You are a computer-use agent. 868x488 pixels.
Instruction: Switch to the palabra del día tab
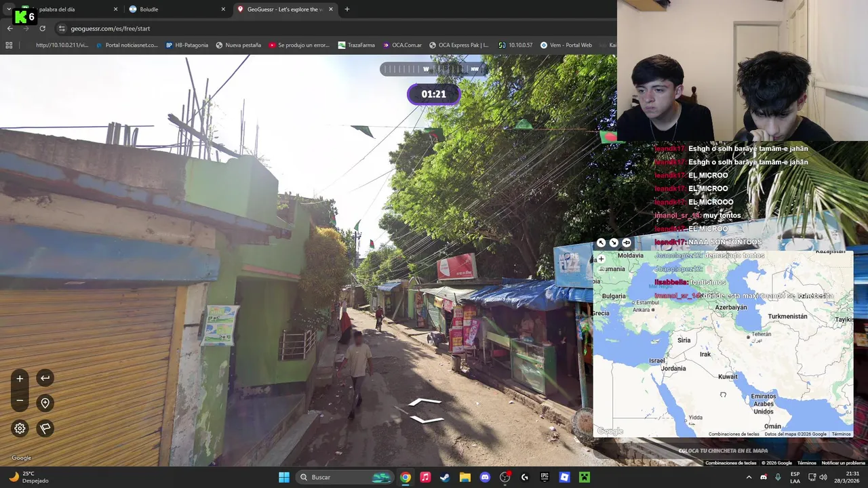tap(69, 9)
